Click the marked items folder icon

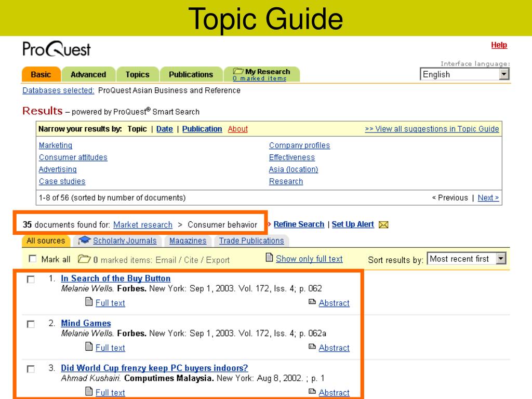[x=84, y=259]
